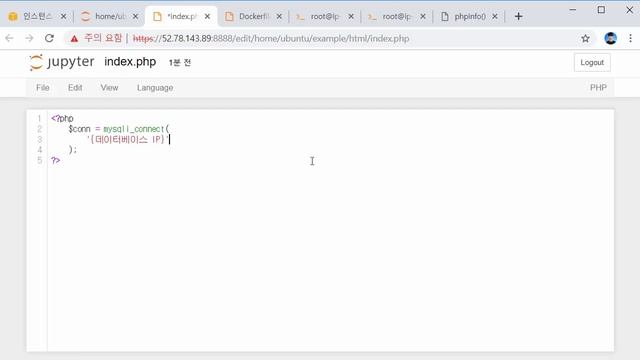Minimize the browser window
The width and height of the screenshot is (640, 360).
click(x=573, y=10)
